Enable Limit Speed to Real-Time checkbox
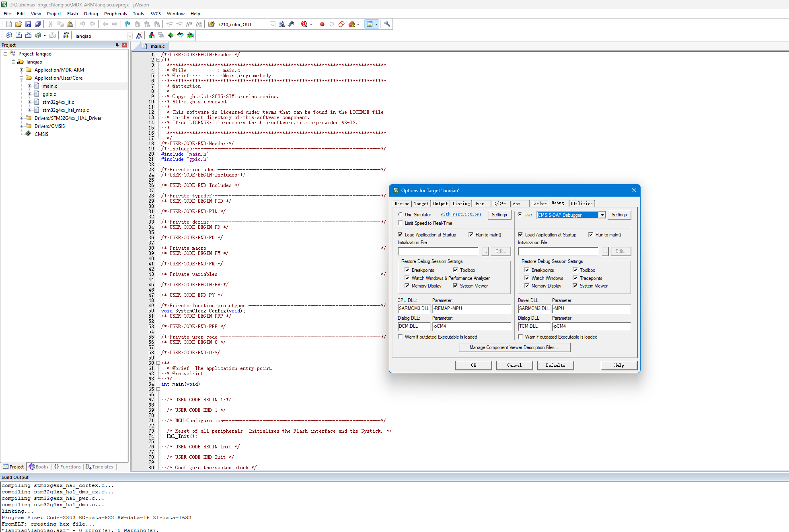This screenshot has height=532, width=789. (x=400, y=223)
